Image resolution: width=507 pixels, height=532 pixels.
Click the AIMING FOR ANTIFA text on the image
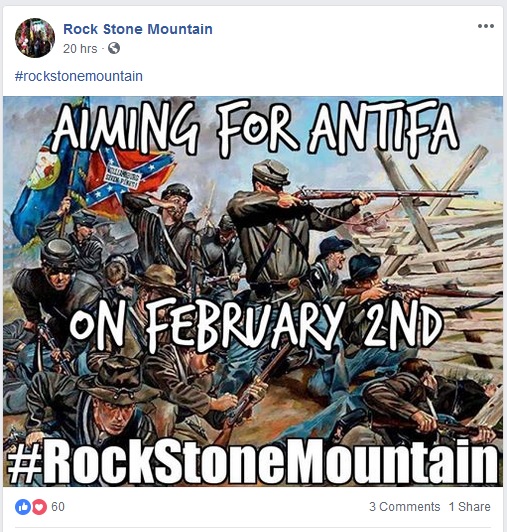coord(256,127)
